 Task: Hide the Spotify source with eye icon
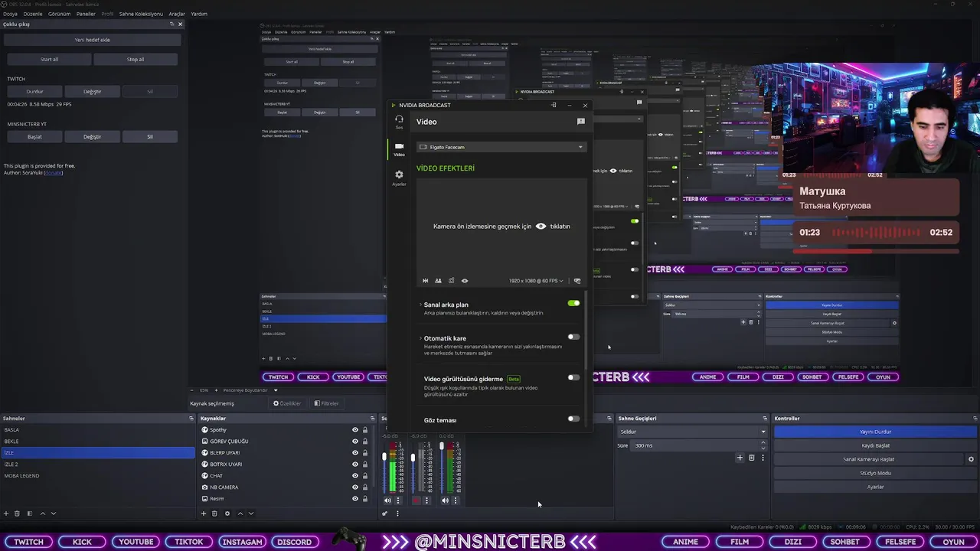354,430
